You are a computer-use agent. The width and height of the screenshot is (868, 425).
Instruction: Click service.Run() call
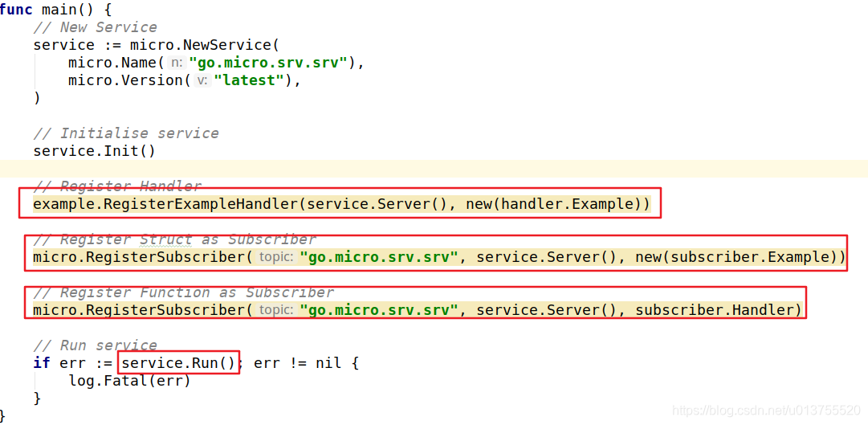[x=178, y=363]
